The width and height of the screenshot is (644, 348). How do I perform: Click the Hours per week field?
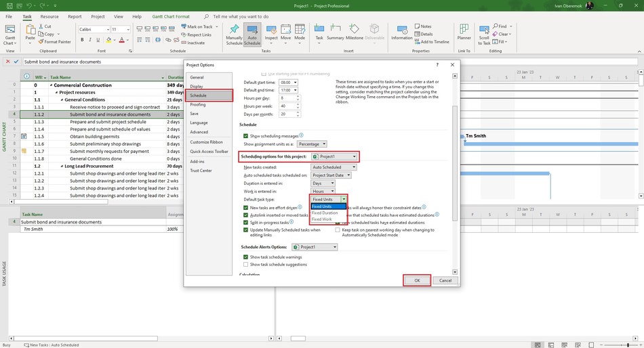[287, 106]
